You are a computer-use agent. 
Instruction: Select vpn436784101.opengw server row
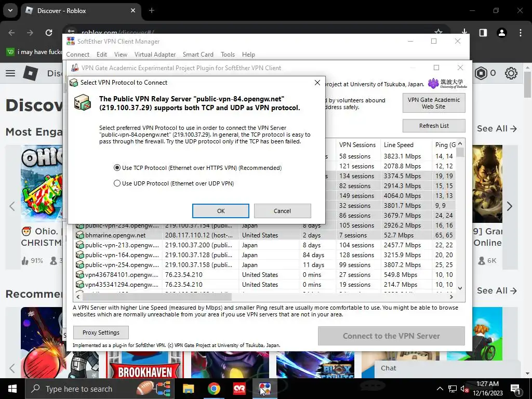tap(264, 274)
